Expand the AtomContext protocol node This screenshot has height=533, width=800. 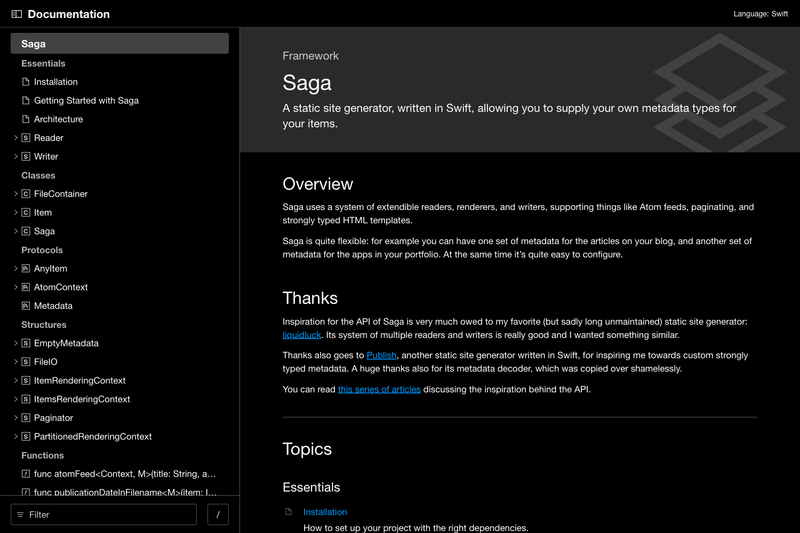click(16, 287)
